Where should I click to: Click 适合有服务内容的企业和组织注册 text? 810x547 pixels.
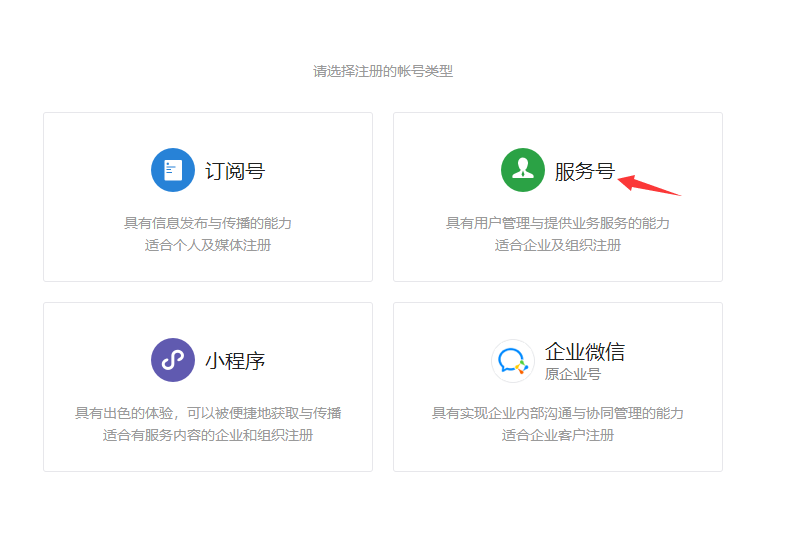pos(208,435)
